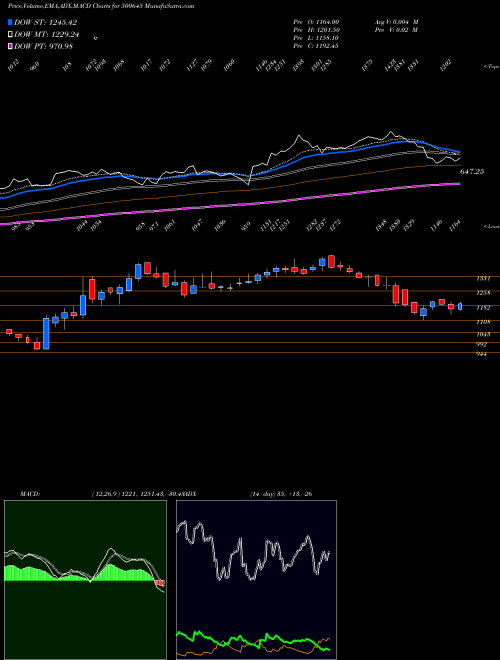
Task: Open the green MACD histogram panel
Action: pos(85,580)
